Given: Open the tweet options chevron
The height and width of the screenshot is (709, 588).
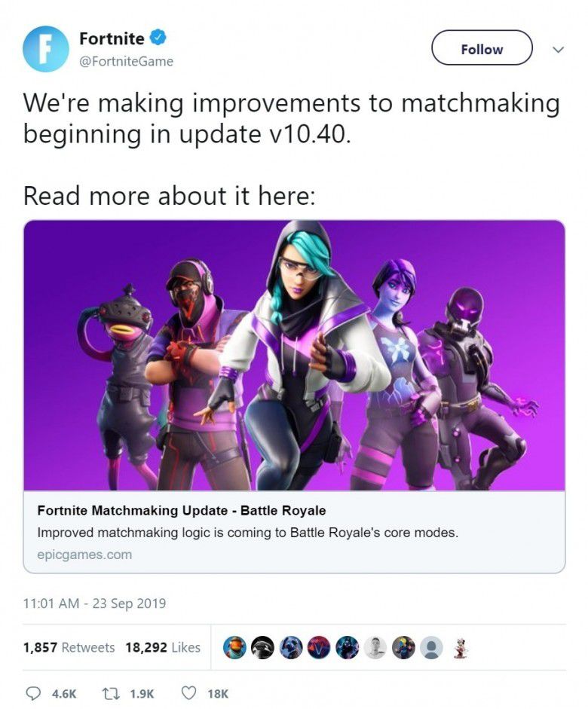Looking at the screenshot, I should click(559, 49).
